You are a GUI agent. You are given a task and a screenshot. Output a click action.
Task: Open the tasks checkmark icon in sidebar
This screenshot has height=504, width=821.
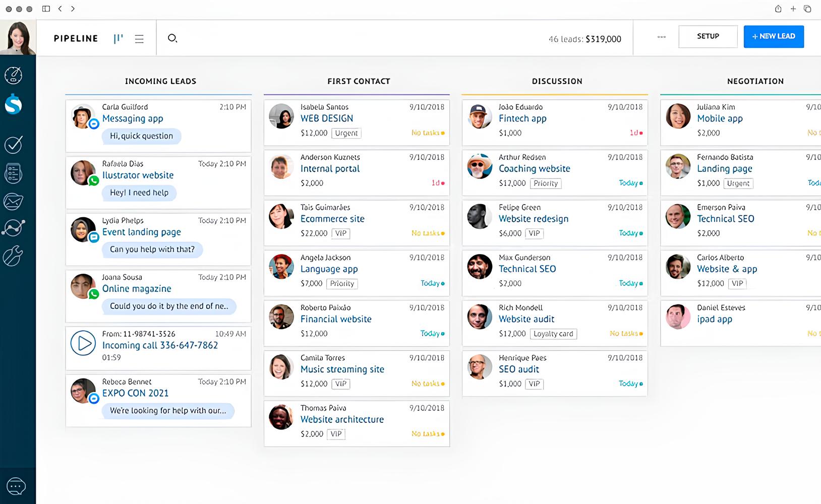pyautogui.click(x=13, y=145)
